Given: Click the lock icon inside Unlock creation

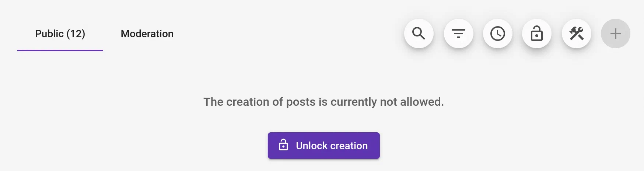Looking at the screenshot, I should point(283,145).
